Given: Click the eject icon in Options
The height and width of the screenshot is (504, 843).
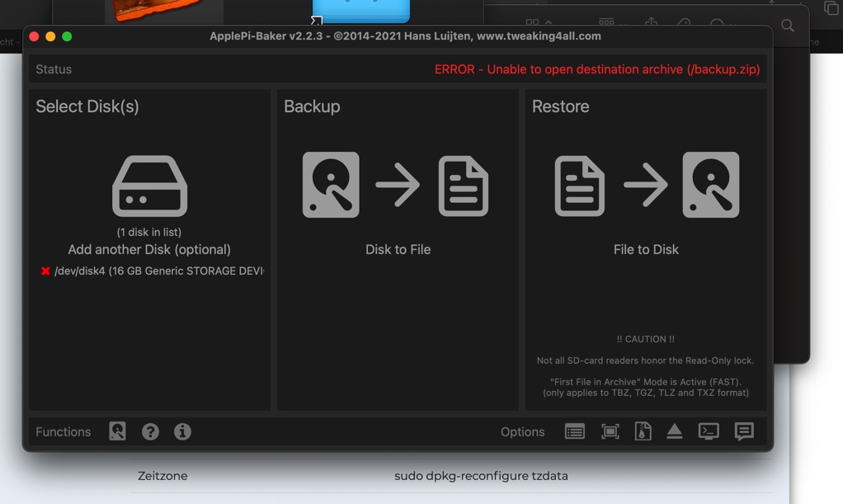Looking at the screenshot, I should (675, 431).
